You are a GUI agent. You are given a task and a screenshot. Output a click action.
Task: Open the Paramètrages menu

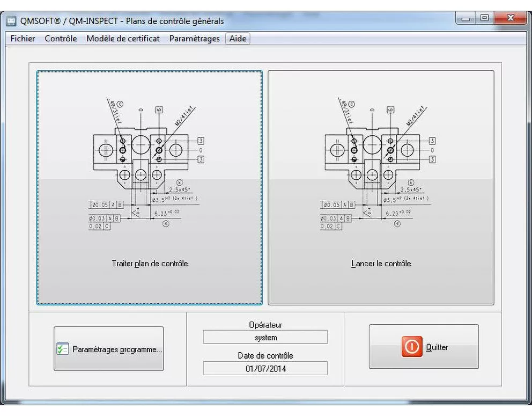195,39
